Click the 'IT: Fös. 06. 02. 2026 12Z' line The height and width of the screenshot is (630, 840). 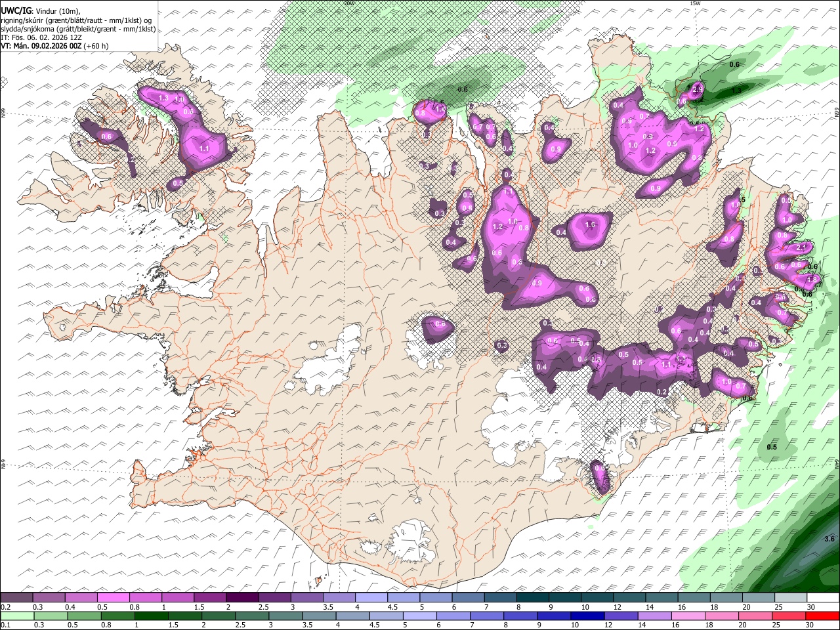pyautogui.click(x=41, y=37)
